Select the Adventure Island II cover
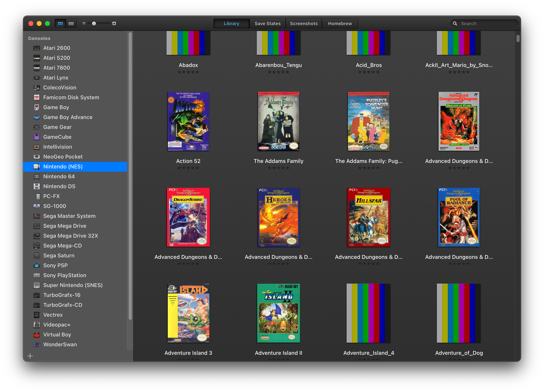This screenshot has height=392, width=544. [x=278, y=313]
